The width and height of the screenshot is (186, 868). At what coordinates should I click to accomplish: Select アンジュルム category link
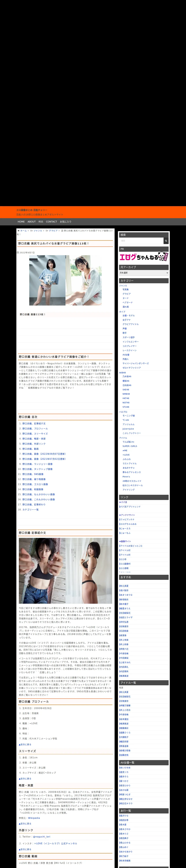click(x=129, y=425)
